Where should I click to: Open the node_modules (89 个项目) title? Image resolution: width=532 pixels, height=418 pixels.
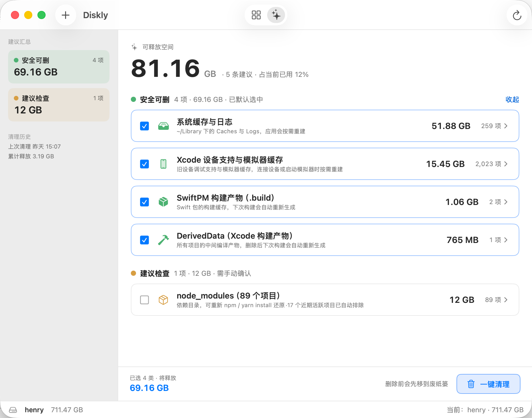click(228, 296)
